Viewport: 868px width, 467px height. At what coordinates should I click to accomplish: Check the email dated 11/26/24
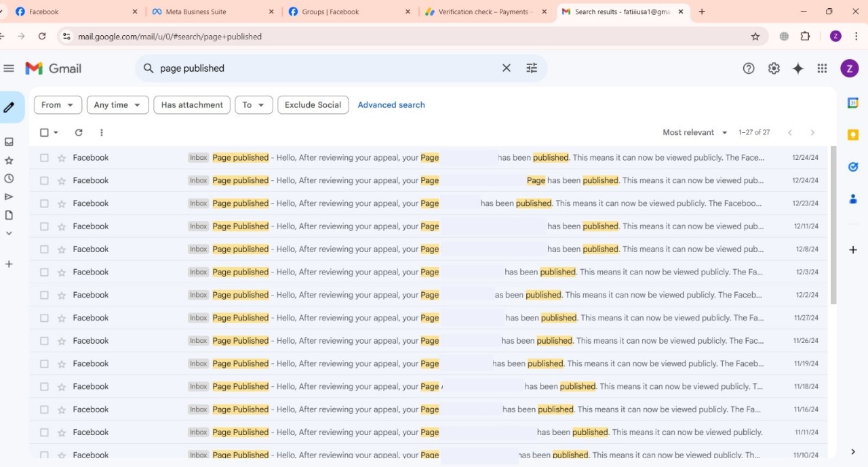pos(44,341)
